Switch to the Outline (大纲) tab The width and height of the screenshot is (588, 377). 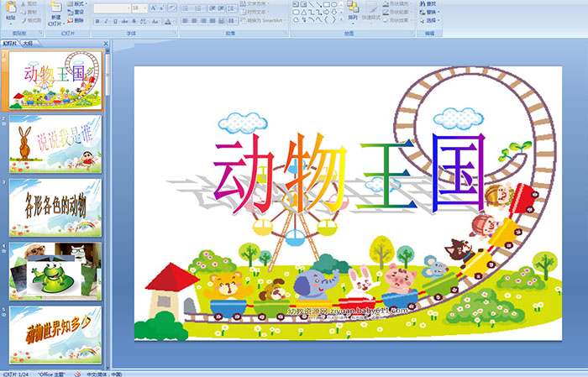tap(28, 43)
